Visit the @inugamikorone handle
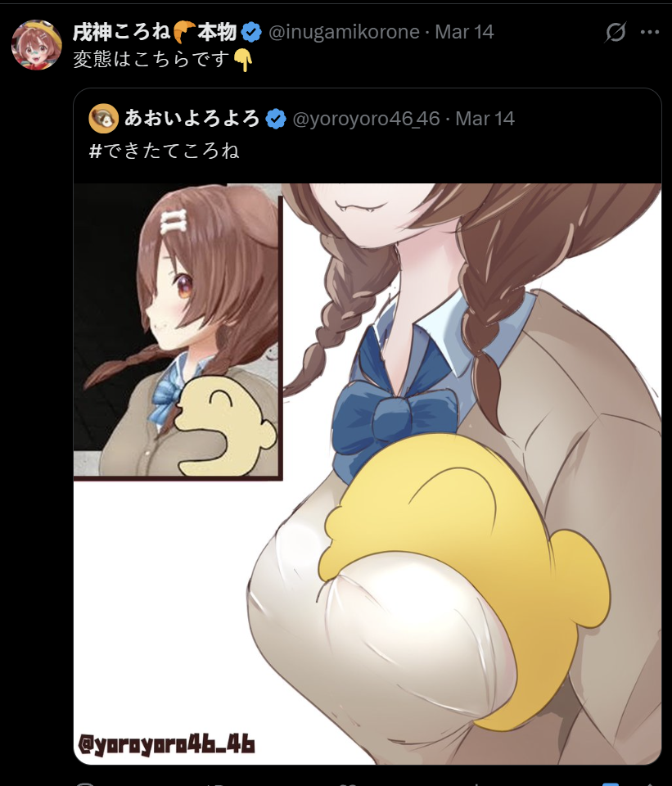 [x=344, y=32]
